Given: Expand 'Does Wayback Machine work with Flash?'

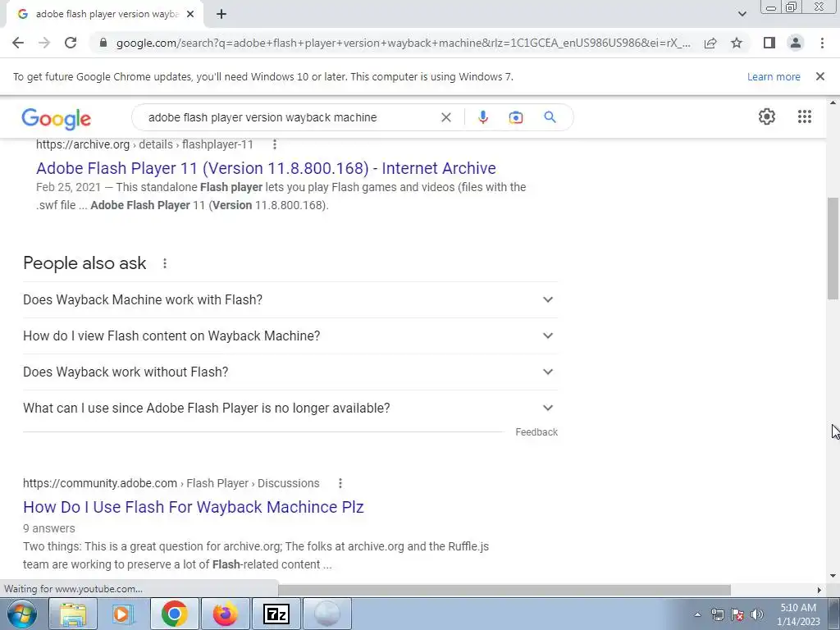Looking at the screenshot, I should click(290, 299).
